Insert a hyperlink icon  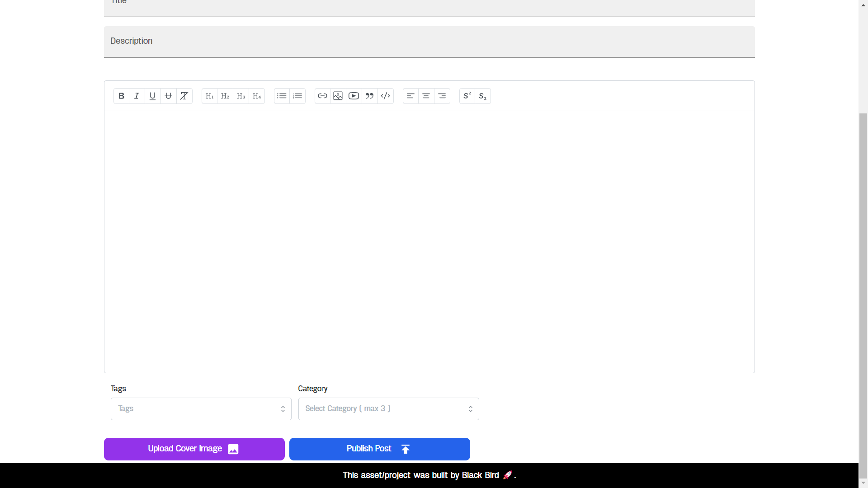point(322,96)
